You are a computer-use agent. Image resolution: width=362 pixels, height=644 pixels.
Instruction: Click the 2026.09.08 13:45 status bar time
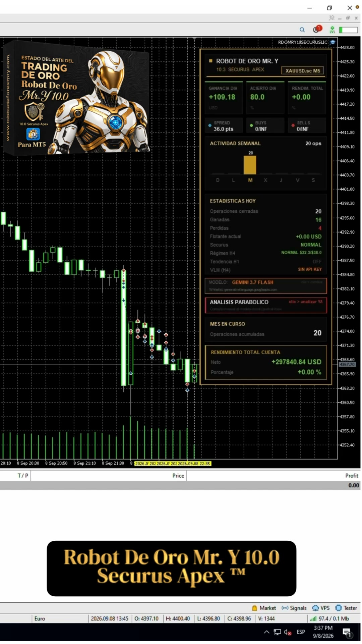109,619
